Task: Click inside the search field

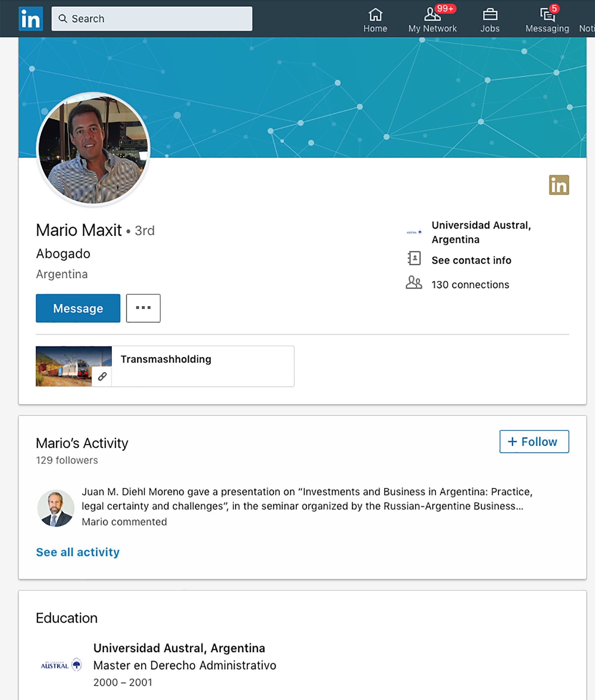Action: (x=152, y=19)
